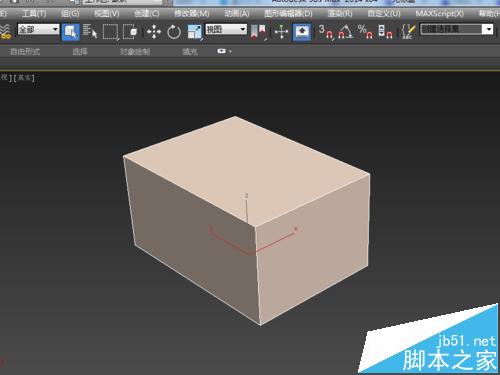Toggle the Percent Snap button

click(x=365, y=31)
